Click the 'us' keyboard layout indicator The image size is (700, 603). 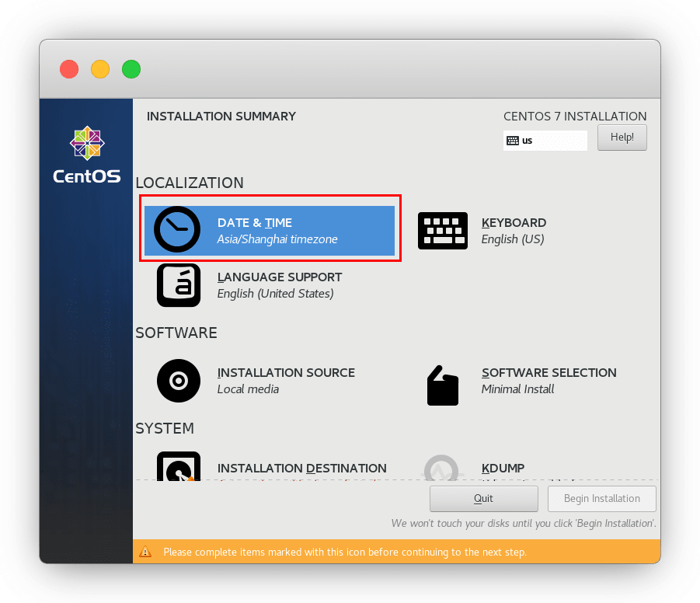(545, 141)
